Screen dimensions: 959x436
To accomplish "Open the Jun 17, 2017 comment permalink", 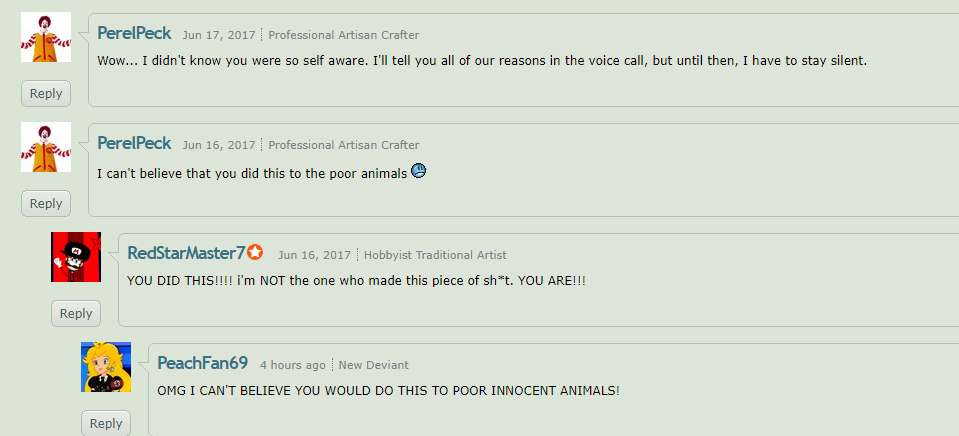I will tap(218, 35).
